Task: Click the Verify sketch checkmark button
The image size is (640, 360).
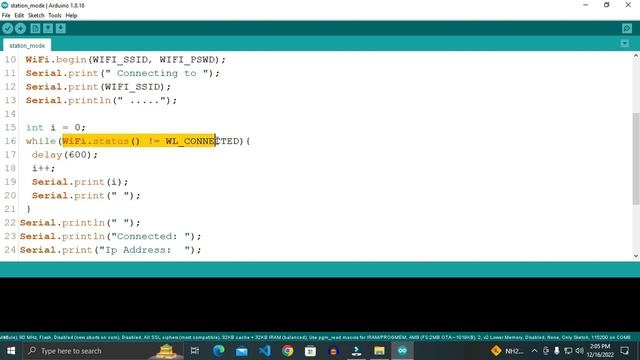Action: [8, 29]
